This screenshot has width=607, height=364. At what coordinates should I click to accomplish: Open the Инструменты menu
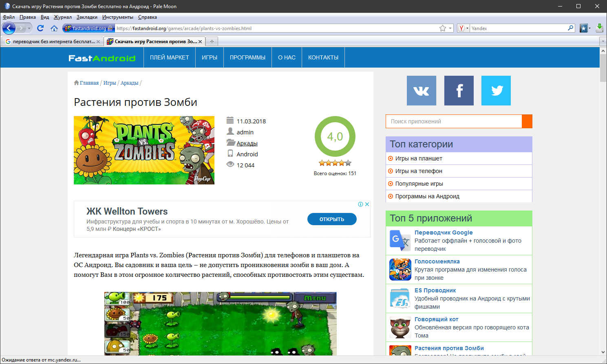118,17
